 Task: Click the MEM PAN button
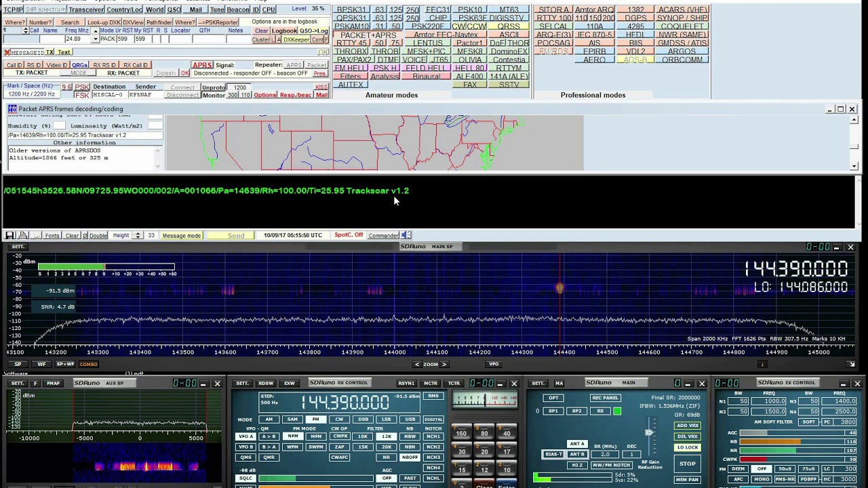point(687,479)
